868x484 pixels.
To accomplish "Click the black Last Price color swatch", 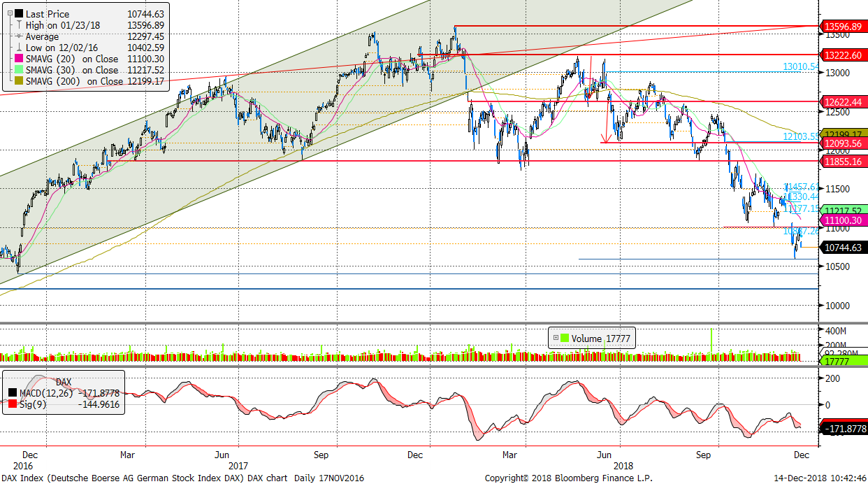I will pyautogui.click(x=18, y=13).
